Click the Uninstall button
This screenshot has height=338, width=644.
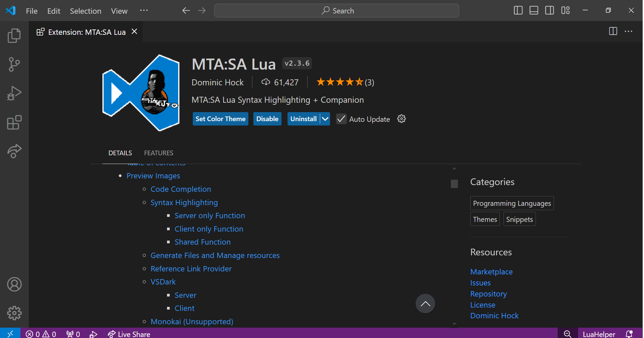click(304, 119)
